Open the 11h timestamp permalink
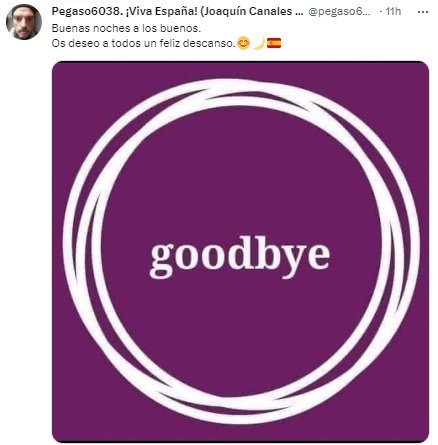Screen dimensions: 438x445 (393, 12)
